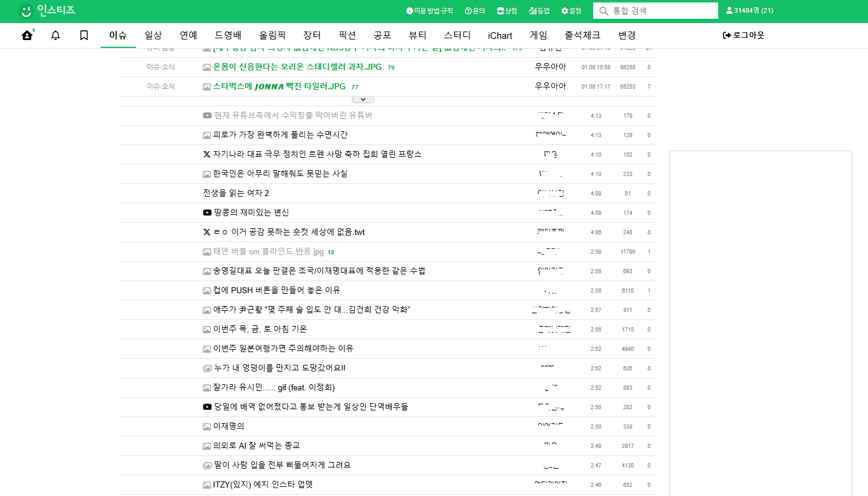This screenshot has width=868, height=496.
Task: Click image icon on 의외로 AI 잘 써먹는 post
Action: (207, 446)
